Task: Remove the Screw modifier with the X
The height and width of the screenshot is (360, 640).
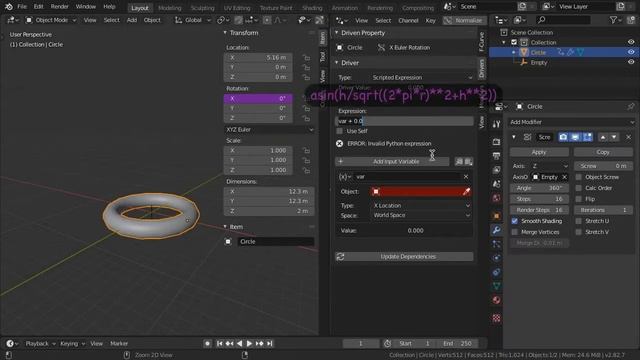Action: click(629, 137)
